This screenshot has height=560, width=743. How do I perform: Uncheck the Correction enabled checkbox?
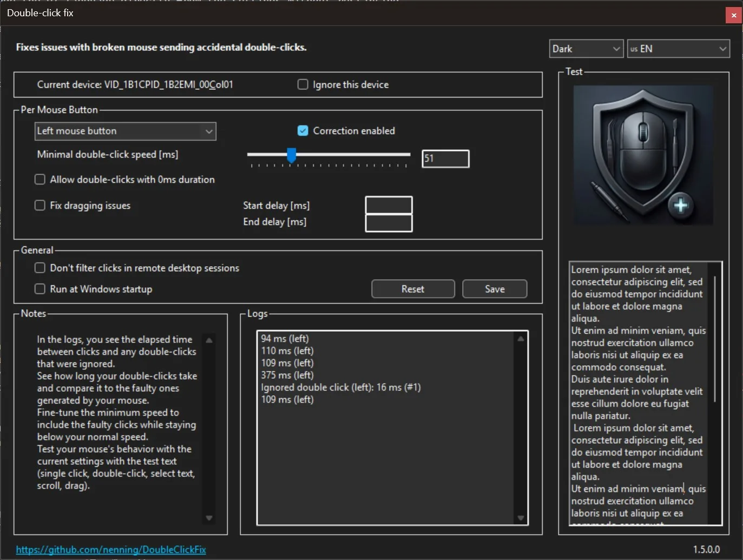pos(303,130)
